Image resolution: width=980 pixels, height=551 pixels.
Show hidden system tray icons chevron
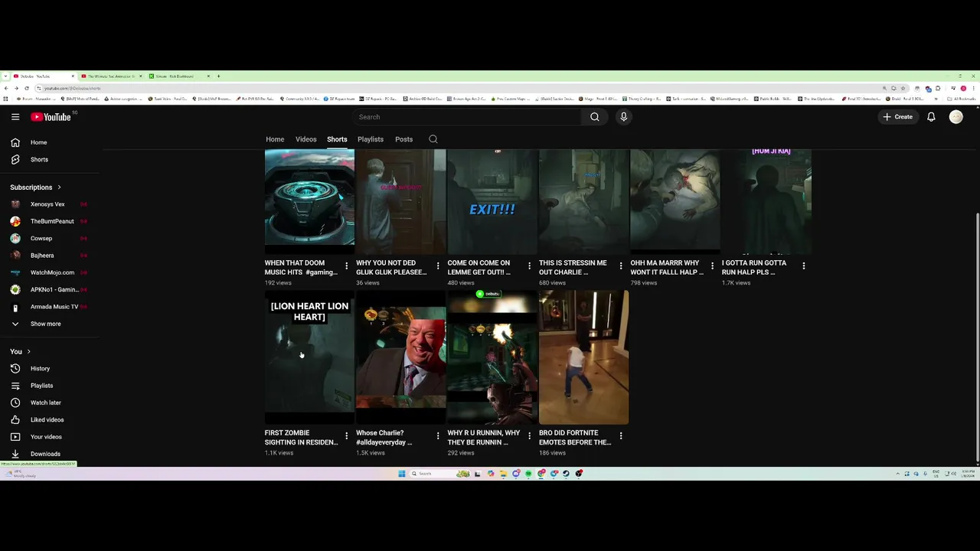pos(897,474)
